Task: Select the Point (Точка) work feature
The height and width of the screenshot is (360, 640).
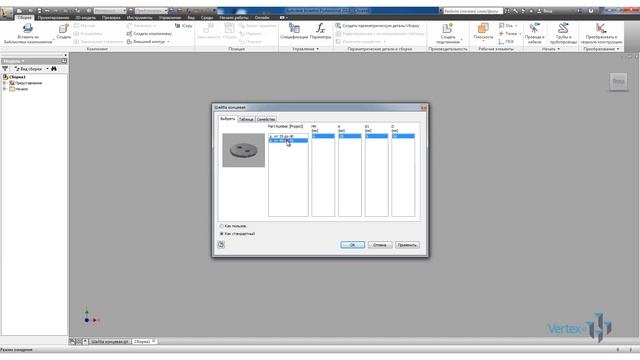Action: click(x=509, y=33)
